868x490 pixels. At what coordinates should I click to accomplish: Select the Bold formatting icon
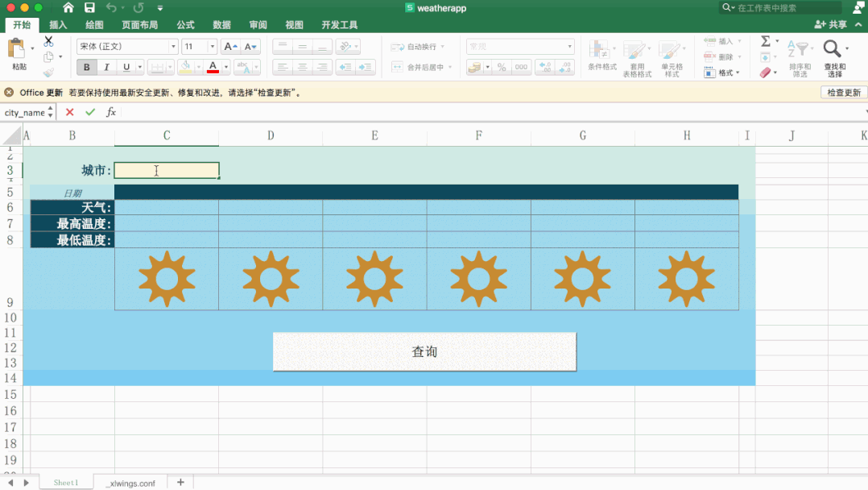pyautogui.click(x=86, y=67)
